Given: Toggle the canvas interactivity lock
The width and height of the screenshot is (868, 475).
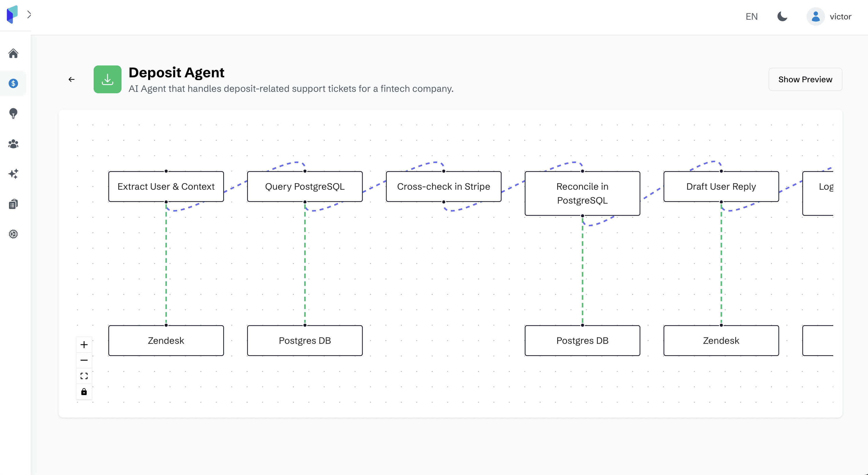Looking at the screenshot, I should click(84, 392).
